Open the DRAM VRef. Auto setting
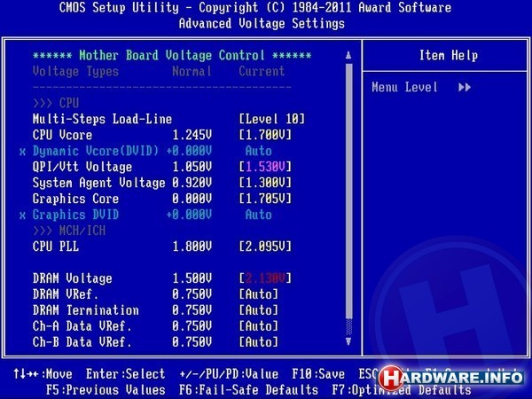This screenshot has height=399, width=532. point(258,294)
